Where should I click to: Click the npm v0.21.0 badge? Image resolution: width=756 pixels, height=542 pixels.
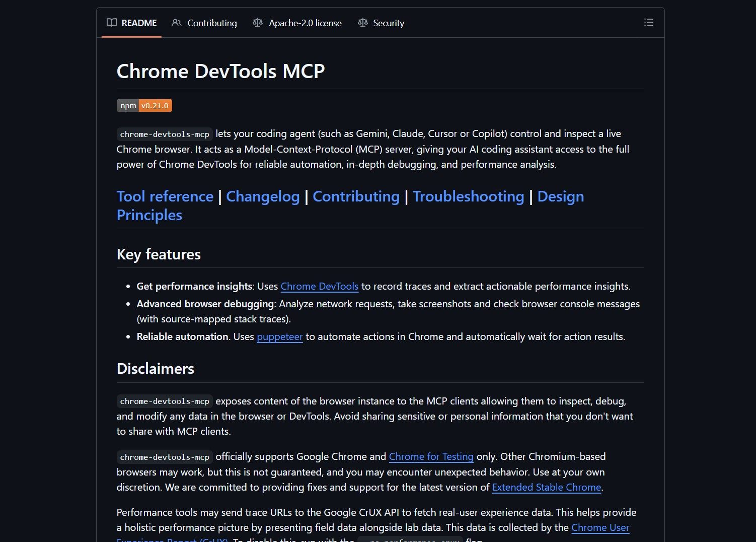[x=144, y=105]
